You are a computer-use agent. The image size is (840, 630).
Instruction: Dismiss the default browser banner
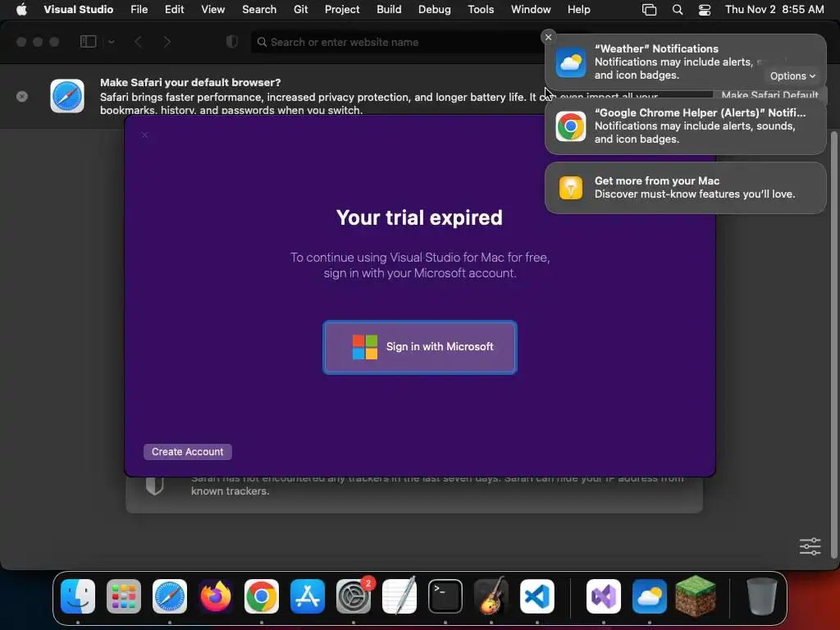(22, 97)
